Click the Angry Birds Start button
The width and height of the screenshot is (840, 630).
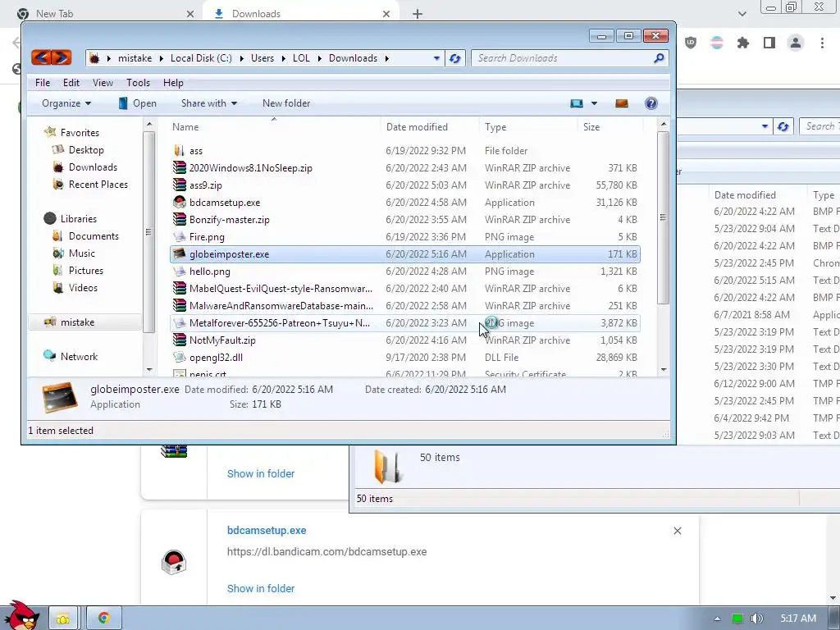[x=21, y=616]
